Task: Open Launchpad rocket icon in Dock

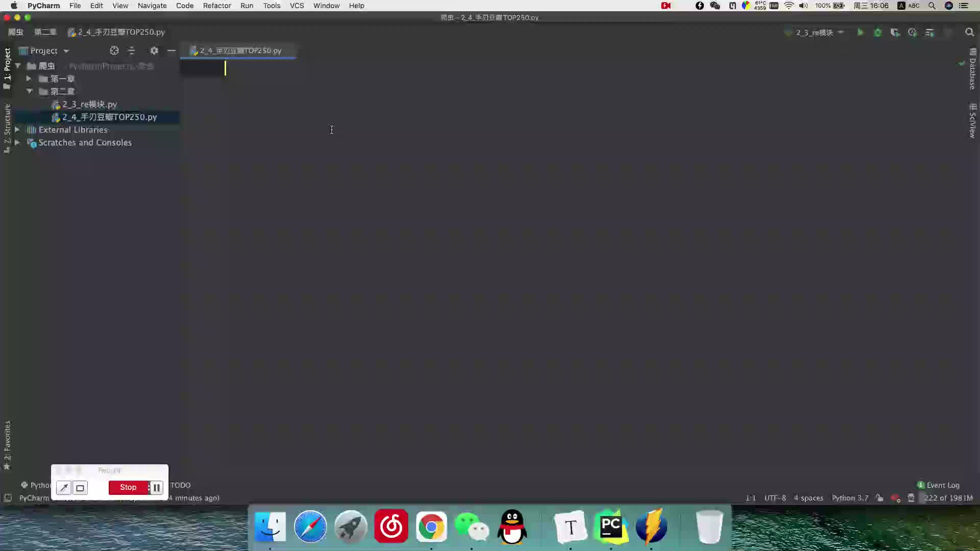Action: (x=351, y=527)
